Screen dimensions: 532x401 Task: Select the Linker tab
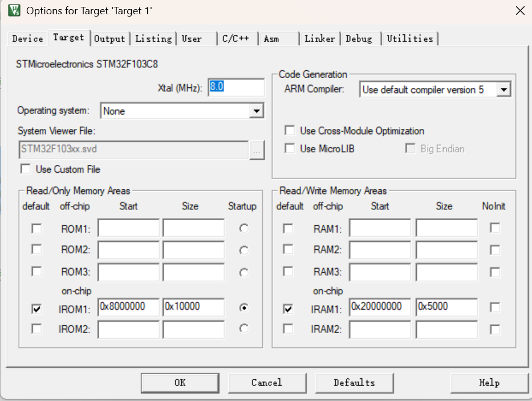(x=320, y=39)
